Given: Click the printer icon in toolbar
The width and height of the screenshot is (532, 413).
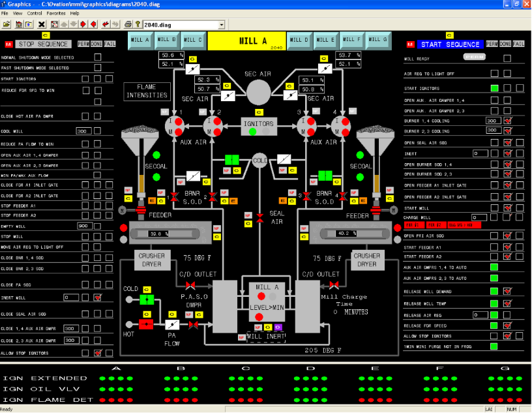Looking at the screenshot, I should tap(128, 24).
